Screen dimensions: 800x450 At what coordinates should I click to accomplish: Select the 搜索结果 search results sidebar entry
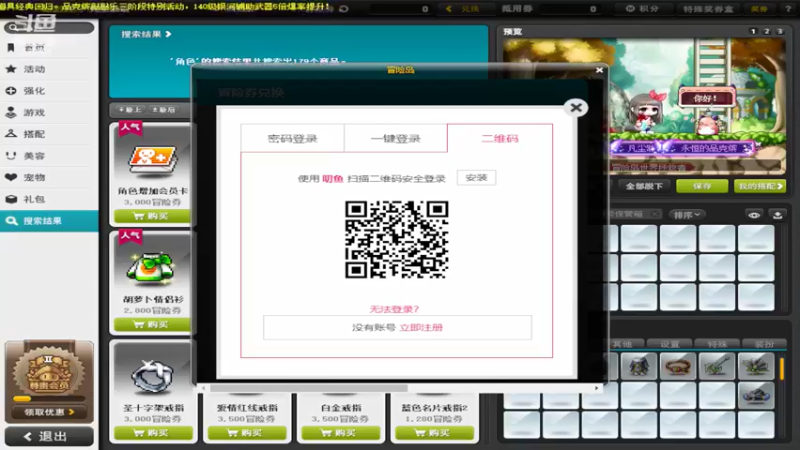point(49,221)
